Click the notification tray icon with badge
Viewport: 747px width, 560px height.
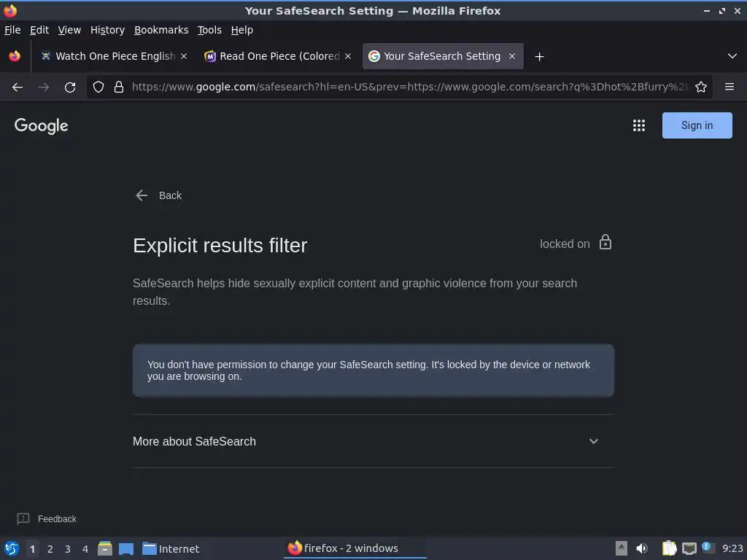tap(708, 548)
